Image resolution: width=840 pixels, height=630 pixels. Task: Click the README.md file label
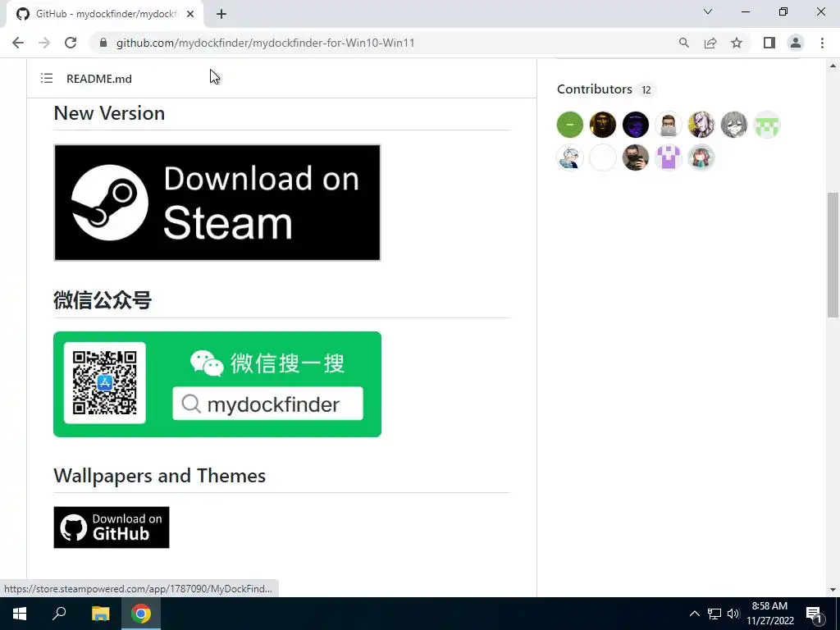point(99,79)
